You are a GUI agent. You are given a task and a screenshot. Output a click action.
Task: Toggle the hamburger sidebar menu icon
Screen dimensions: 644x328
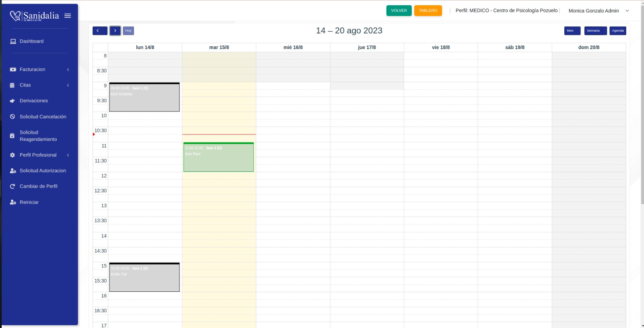tap(68, 16)
